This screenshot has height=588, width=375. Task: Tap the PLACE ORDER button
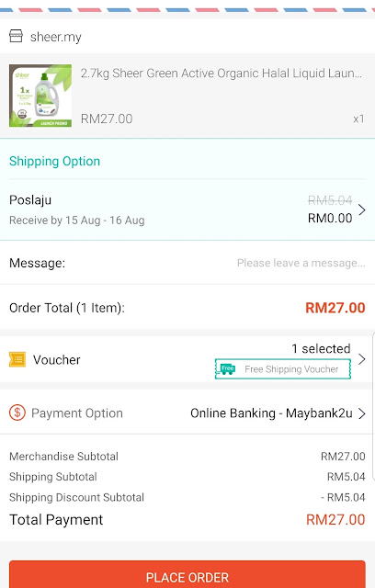187,574
